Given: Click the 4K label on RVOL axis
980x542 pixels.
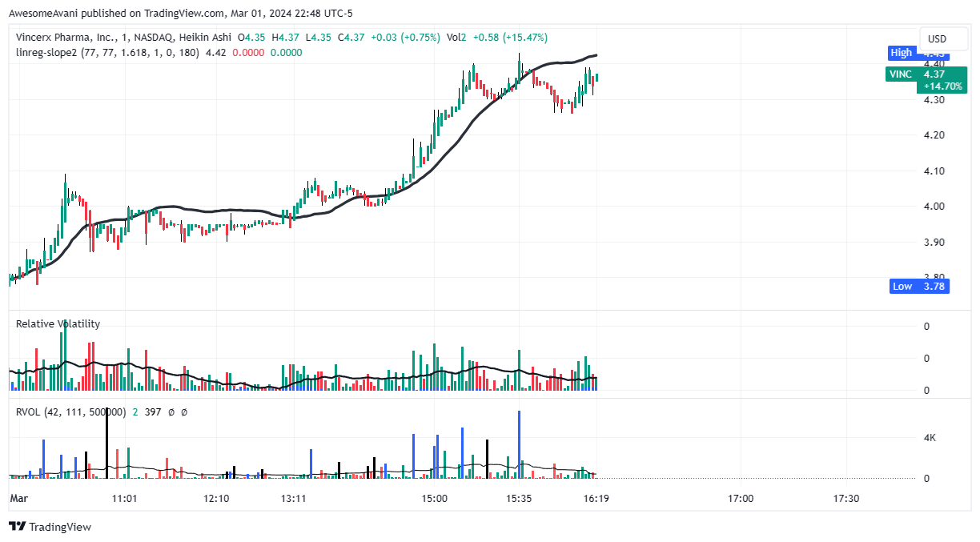Looking at the screenshot, I should pos(930,438).
